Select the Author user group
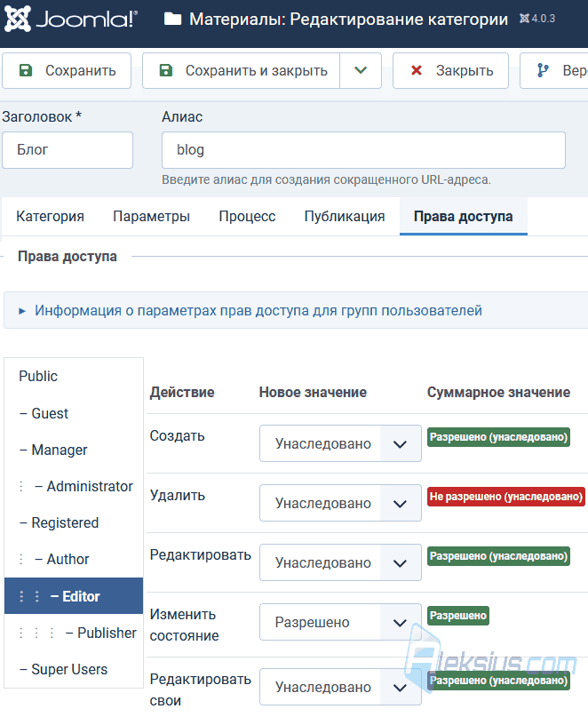 click(74, 559)
